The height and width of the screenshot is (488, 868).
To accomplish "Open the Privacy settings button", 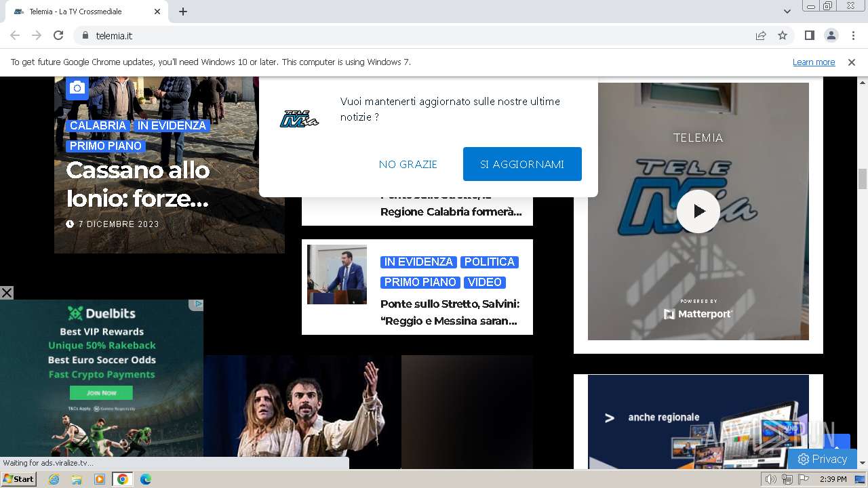I will click(x=822, y=459).
